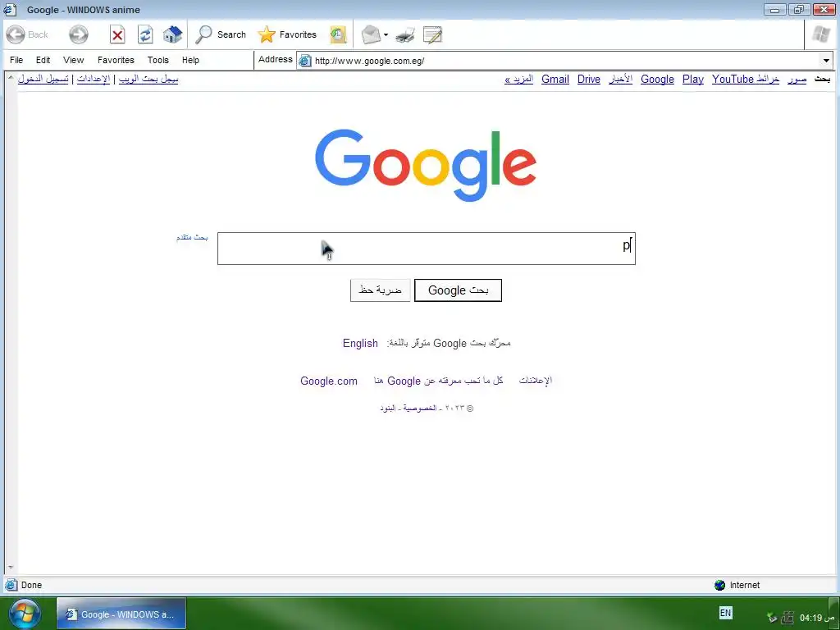Screen dimensions: 840x630
Task: Click the خرائط maps link
Action: pos(768,80)
